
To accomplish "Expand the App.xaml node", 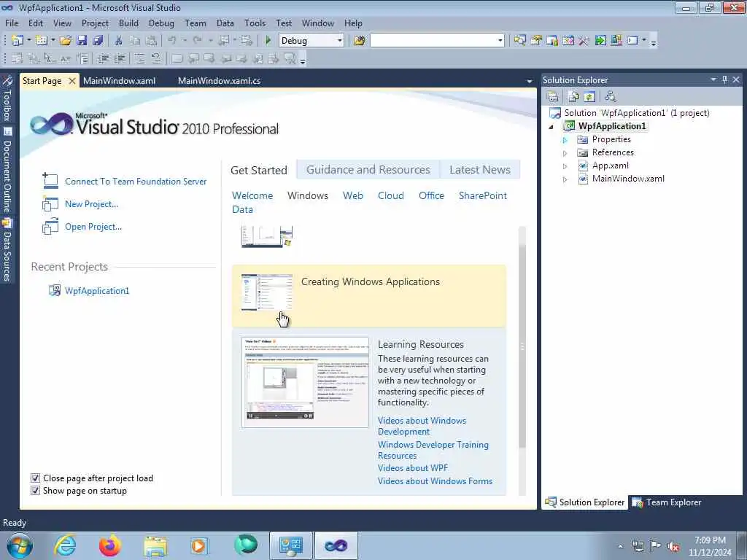I will click(565, 167).
